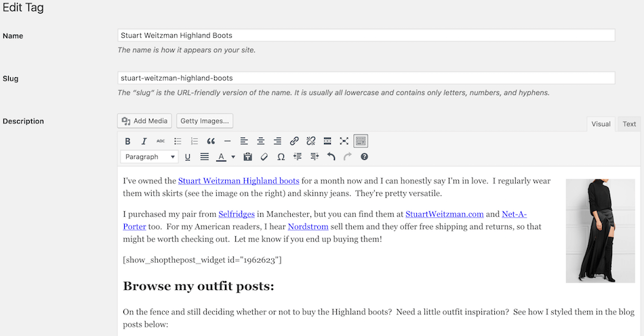Screen dimensions: 644x336
Task: Insert special character omega icon
Action: [281, 156]
